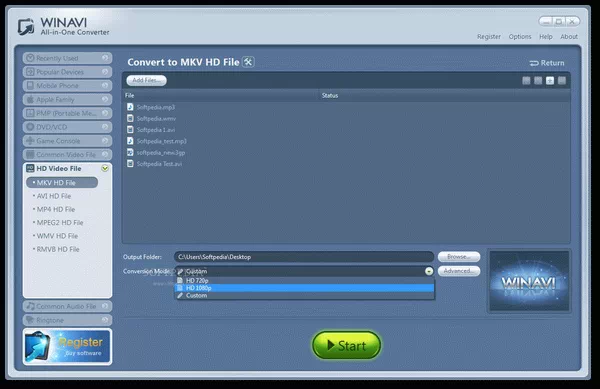This screenshot has width=600, height=389.
Task: Click the Game Console gamepad icon
Action: [x=30, y=141]
